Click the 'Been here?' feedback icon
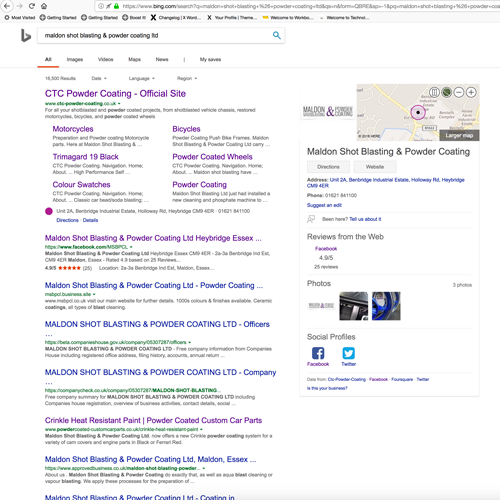Image resolution: width=500 pixels, height=500 pixels. tap(311, 219)
